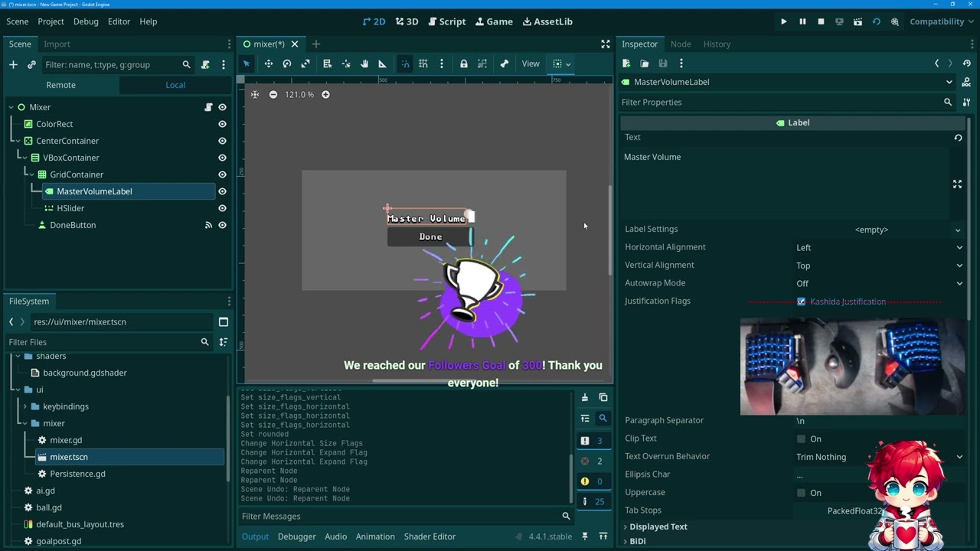Toggle distraction-free mode in viewport

coord(606,44)
